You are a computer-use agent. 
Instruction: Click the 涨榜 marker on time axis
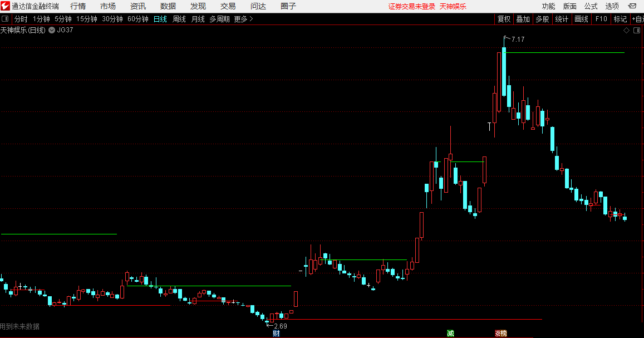pos(500,334)
